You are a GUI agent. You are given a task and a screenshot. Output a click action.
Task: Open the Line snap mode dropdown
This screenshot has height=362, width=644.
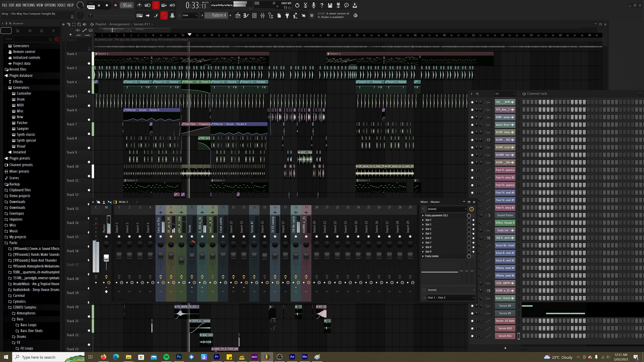(x=189, y=15)
